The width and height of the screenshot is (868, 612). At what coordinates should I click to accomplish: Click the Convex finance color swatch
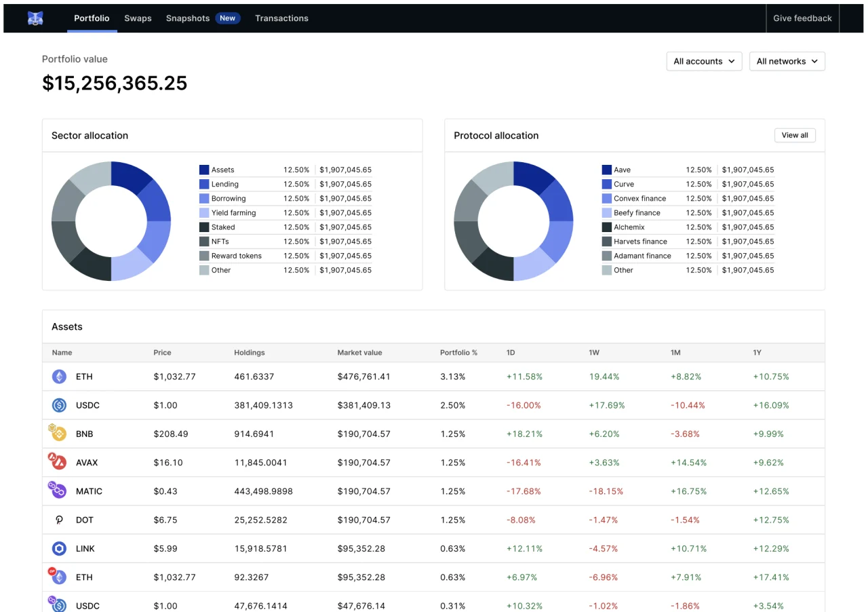point(607,198)
